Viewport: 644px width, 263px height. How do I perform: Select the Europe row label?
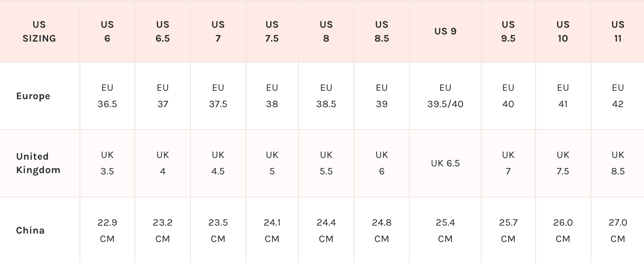click(x=33, y=96)
